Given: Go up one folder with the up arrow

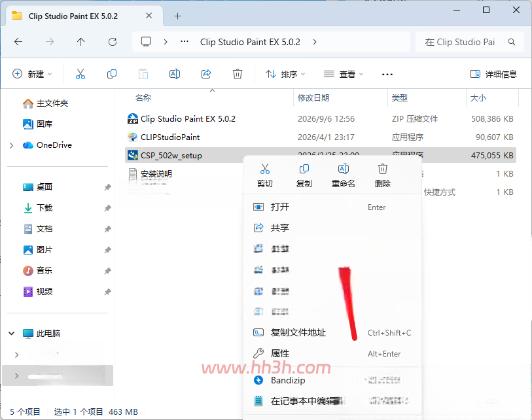Looking at the screenshot, I should [x=80, y=42].
